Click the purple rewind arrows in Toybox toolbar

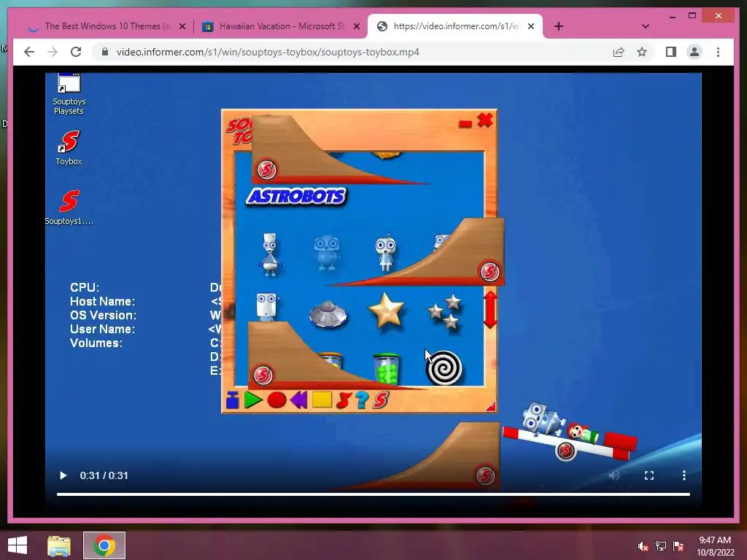[298, 400]
